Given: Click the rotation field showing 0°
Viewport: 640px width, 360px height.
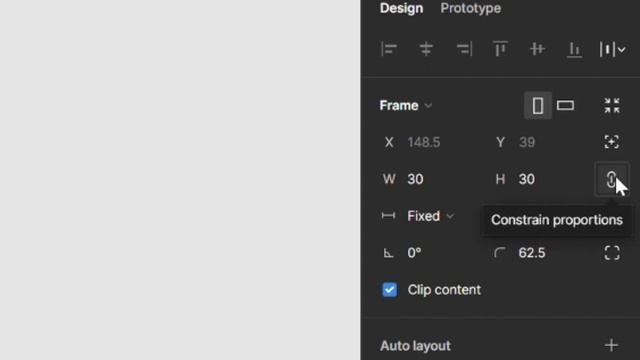Looking at the screenshot, I should coord(414,253).
